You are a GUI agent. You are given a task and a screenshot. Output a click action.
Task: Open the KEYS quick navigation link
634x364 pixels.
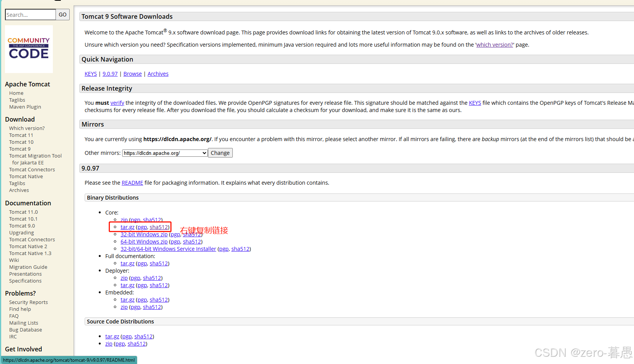[90, 73]
